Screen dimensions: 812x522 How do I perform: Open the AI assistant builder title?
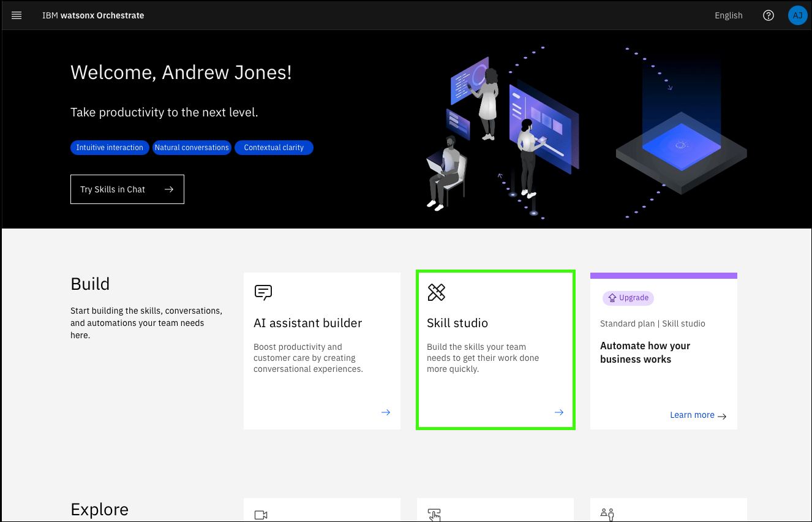(307, 323)
